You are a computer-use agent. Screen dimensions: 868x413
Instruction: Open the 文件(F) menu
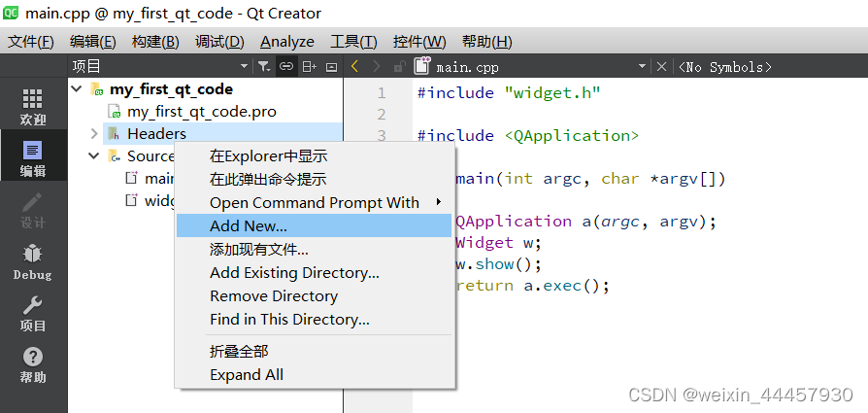tap(31, 42)
